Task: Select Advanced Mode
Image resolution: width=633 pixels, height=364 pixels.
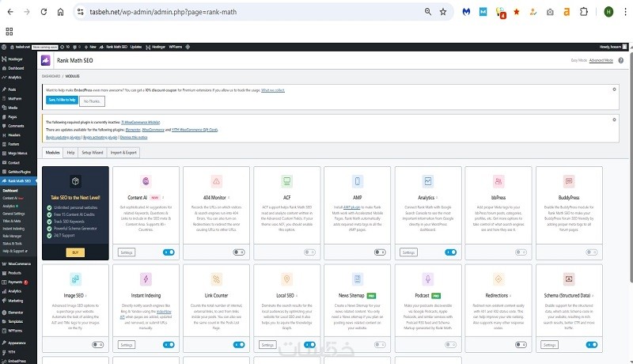Action: point(601,60)
